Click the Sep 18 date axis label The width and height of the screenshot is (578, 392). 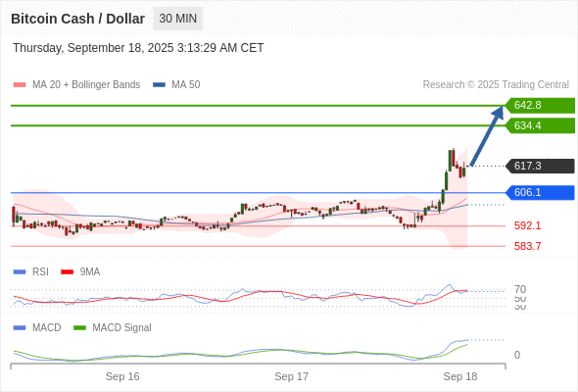tap(460, 376)
